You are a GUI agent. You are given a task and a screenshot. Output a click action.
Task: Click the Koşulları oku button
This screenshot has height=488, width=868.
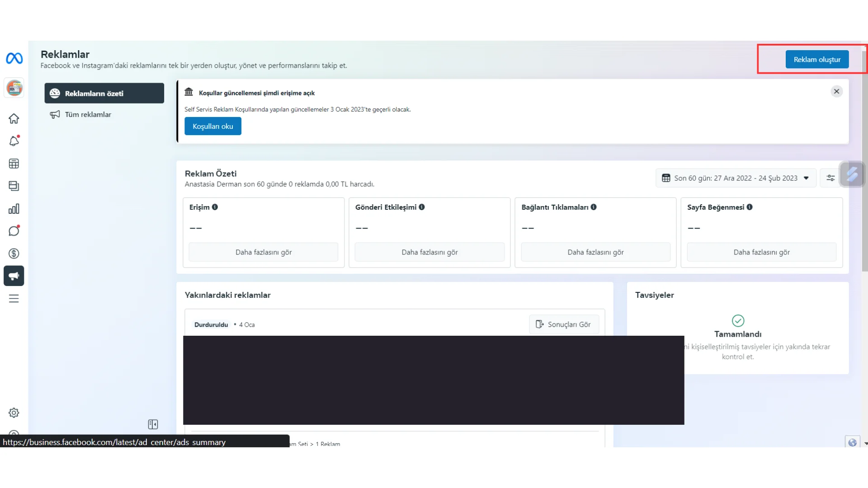coord(212,126)
